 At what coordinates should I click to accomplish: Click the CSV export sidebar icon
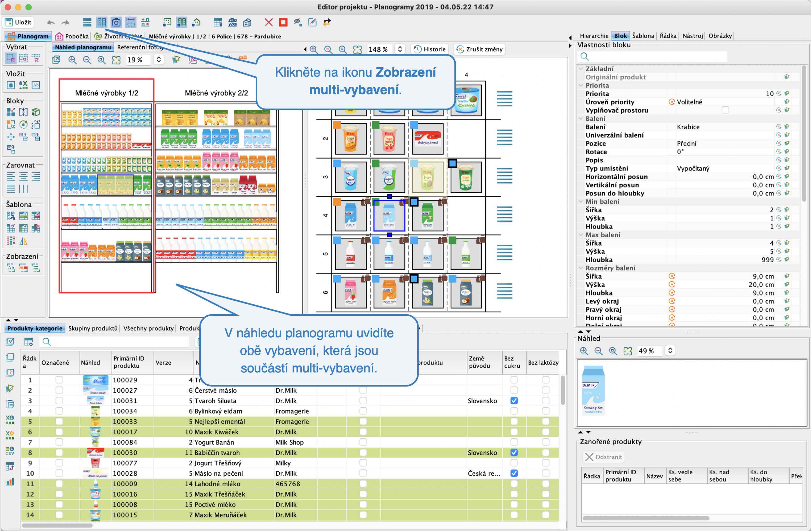[10, 451]
